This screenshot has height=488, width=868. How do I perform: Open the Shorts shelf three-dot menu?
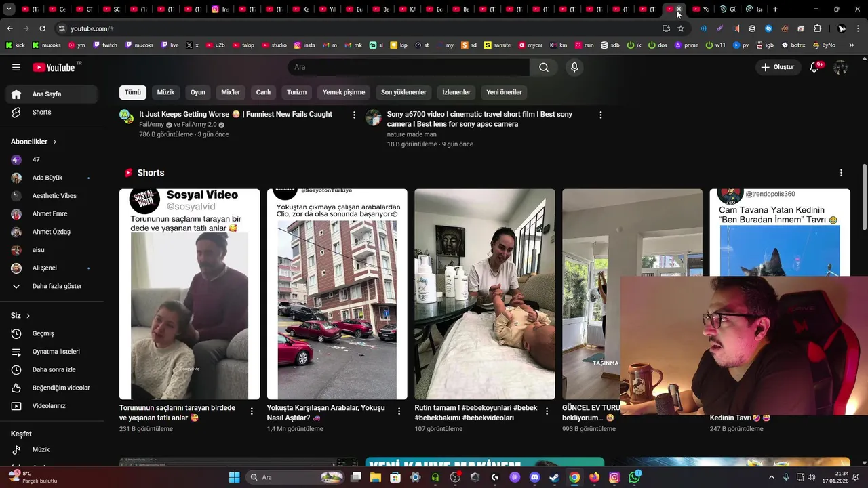point(841,173)
